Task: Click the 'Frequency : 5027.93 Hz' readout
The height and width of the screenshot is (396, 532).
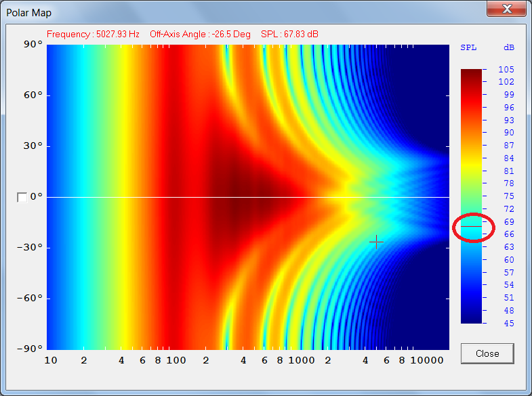Action: point(93,35)
